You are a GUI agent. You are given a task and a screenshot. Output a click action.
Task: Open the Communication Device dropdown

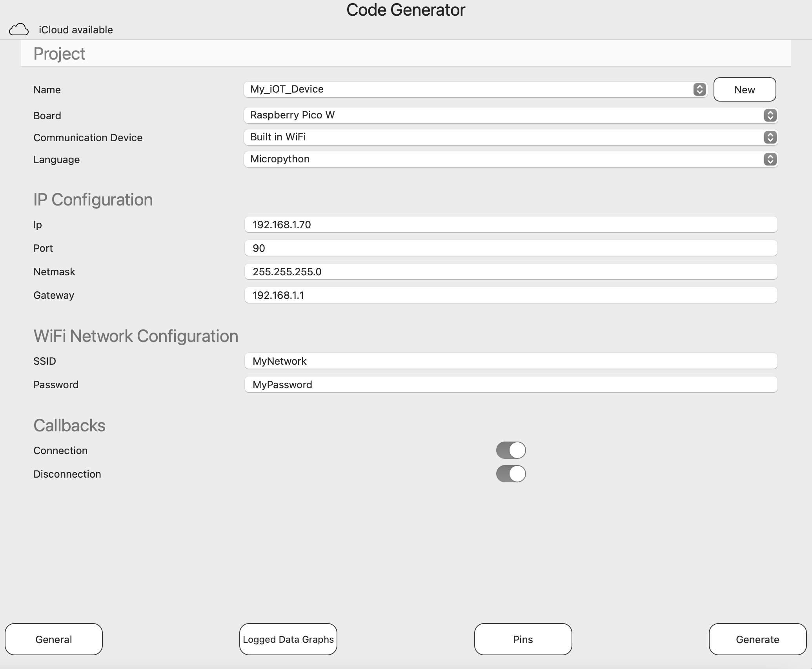[x=510, y=137]
